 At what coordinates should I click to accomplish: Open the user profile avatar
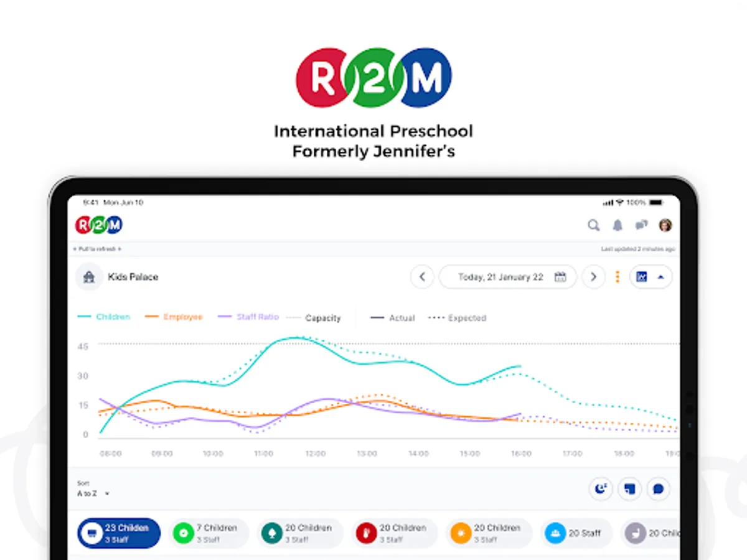[665, 225]
